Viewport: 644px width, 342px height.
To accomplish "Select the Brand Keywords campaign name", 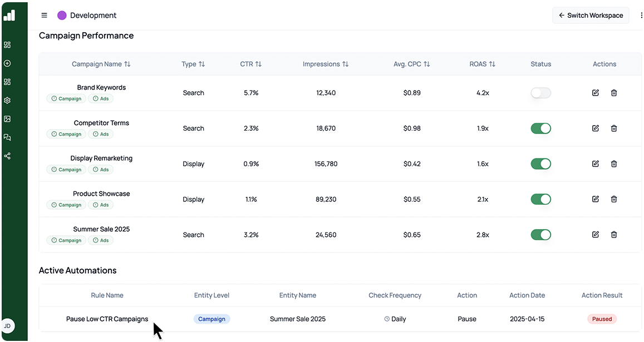I will [x=101, y=87].
